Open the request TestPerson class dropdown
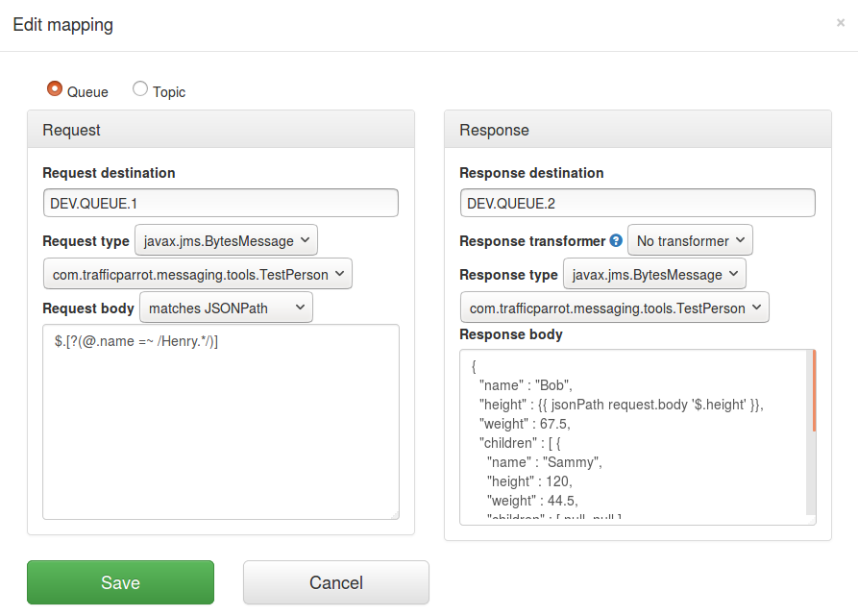Image resolution: width=858 pixels, height=616 pixels. pos(197,273)
